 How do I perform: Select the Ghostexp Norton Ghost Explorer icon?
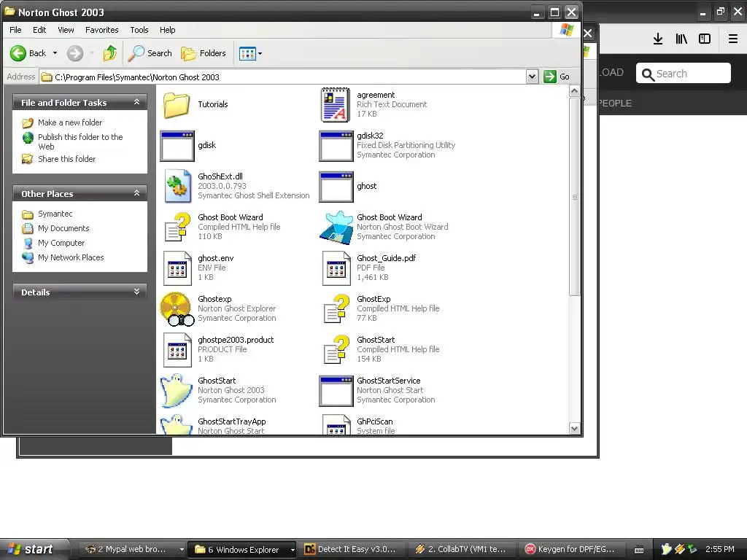177,309
